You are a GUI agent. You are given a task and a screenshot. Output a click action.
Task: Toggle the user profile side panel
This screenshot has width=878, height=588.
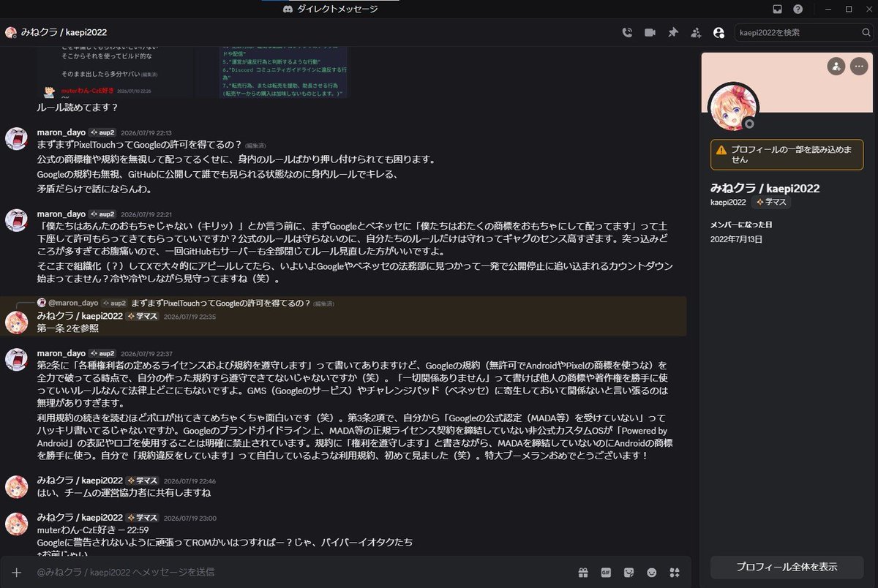(718, 32)
